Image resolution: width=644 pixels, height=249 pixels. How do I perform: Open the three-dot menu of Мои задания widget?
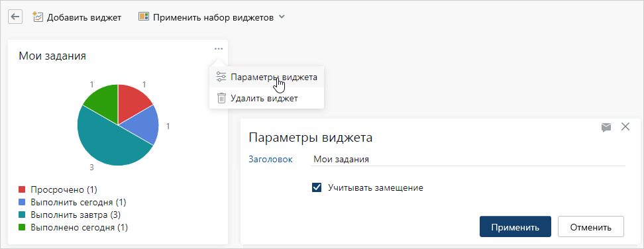tap(219, 49)
